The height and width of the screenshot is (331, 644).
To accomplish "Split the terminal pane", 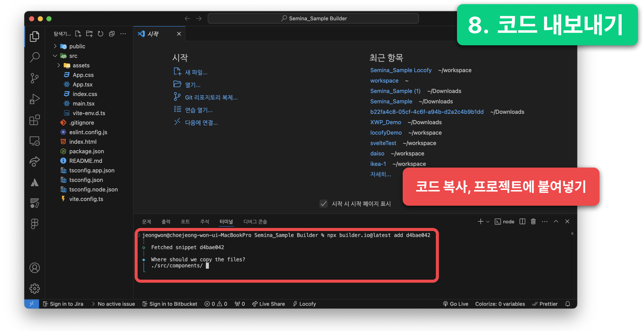I will coord(522,221).
